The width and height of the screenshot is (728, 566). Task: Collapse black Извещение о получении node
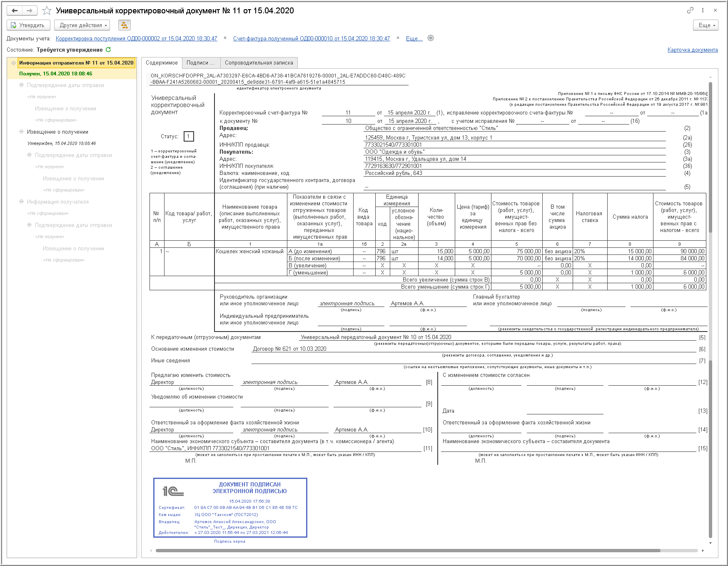coord(22,132)
